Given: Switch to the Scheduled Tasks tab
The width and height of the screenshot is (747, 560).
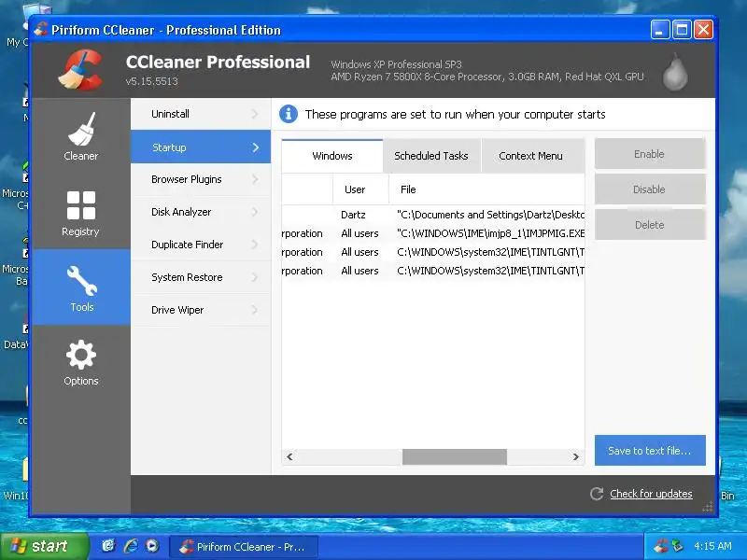Looking at the screenshot, I should pos(431,156).
